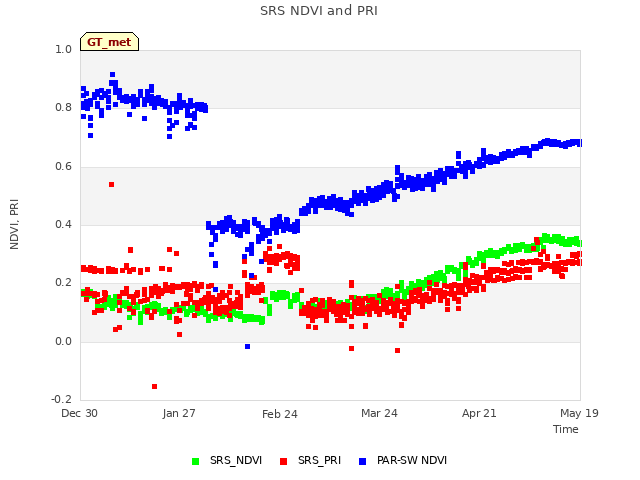Click the 0.4 y-axis tick label
Viewport: 640px width, 480px height.
pyautogui.click(x=63, y=224)
